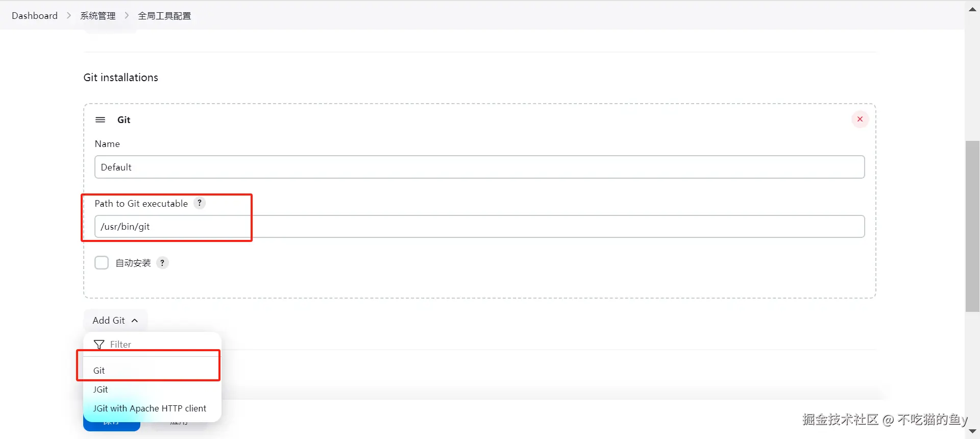The height and width of the screenshot is (439, 980).
Task: Click the chevron after Dashboard breadcrumb
Action: pos(69,16)
